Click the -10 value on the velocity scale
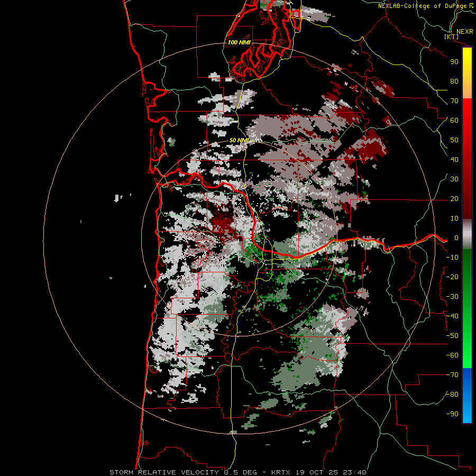The width and height of the screenshot is (476, 476). point(452,258)
